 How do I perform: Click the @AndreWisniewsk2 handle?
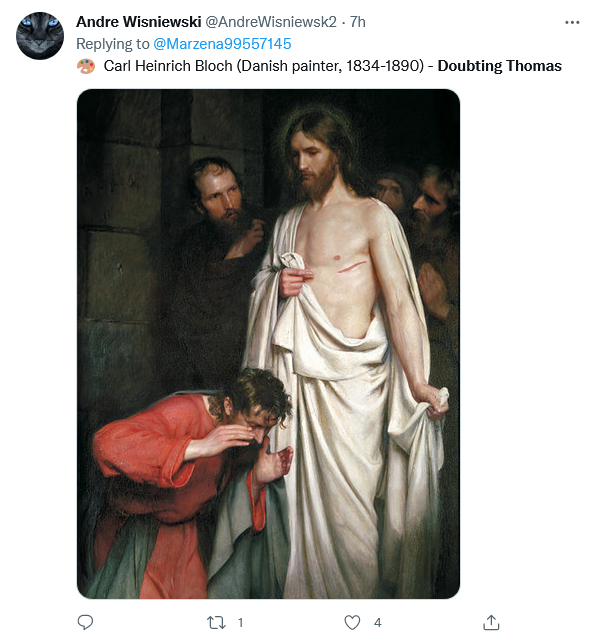tap(271, 22)
